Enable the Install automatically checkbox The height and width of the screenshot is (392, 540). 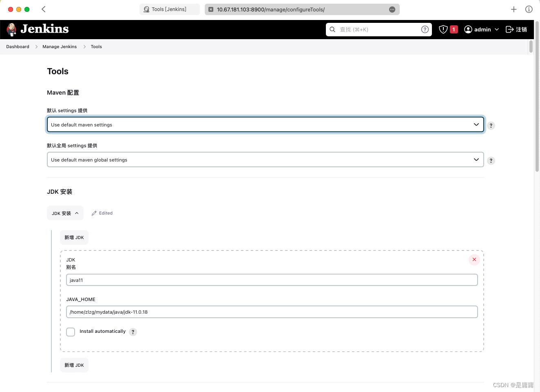(71, 332)
